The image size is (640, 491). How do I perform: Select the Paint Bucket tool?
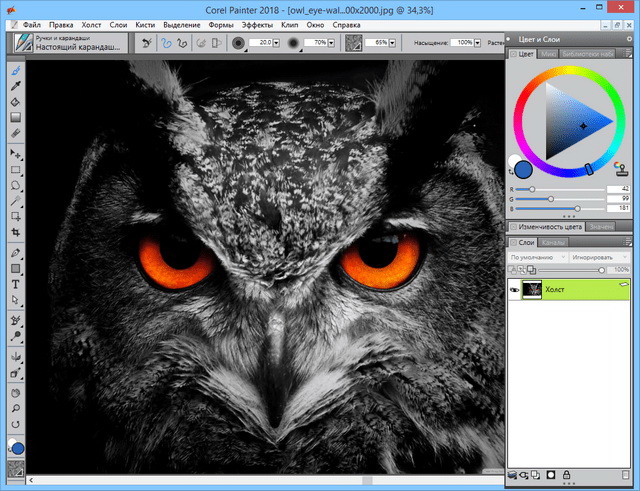[x=16, y=102]
